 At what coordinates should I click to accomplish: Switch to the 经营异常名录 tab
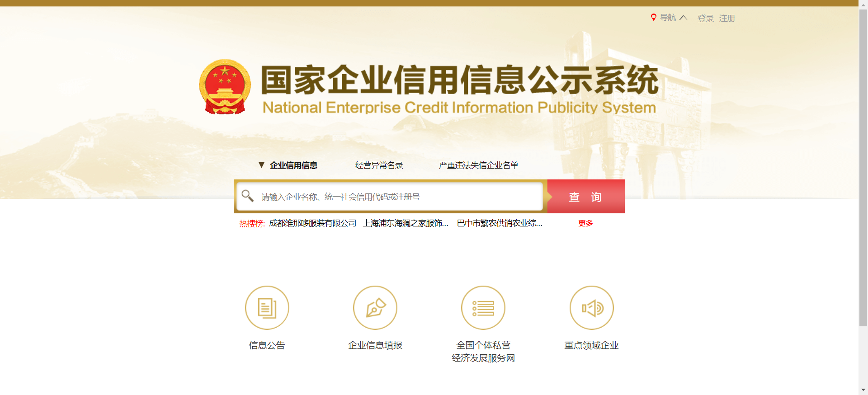(x=379, y=165)
